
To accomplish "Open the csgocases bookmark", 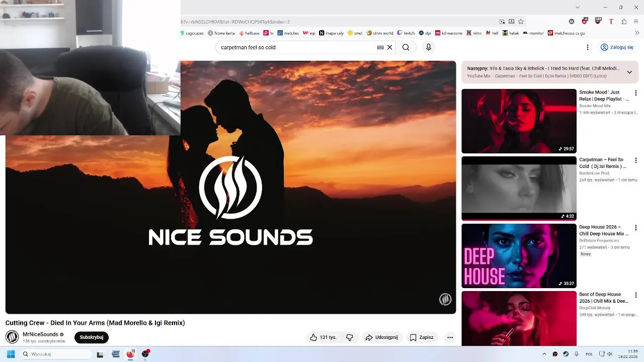I will coord(192,33).
